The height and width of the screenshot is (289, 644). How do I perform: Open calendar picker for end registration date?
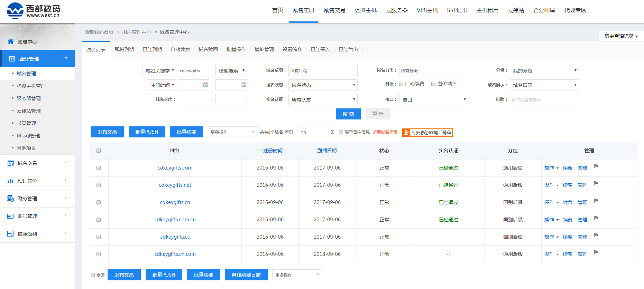(x=243, y=85)
